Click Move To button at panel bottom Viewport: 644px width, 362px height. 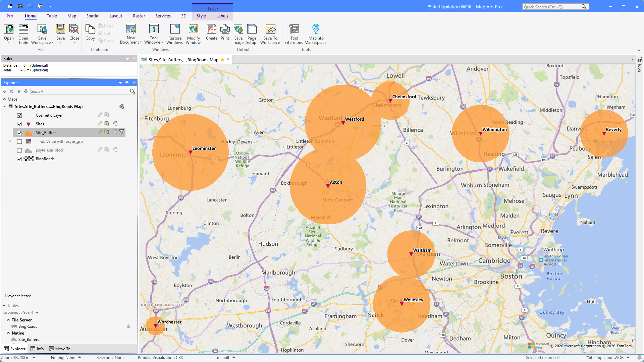tap(60, 349)
